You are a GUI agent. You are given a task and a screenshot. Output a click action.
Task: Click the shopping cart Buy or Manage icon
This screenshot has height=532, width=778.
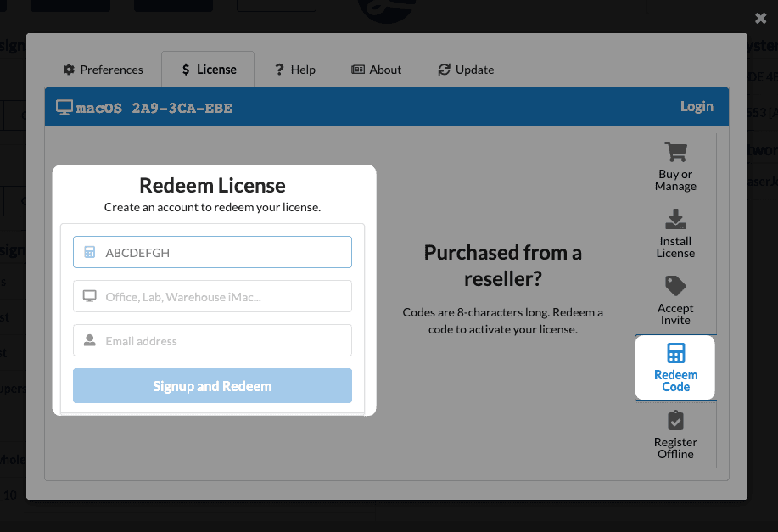coord(675,150)
